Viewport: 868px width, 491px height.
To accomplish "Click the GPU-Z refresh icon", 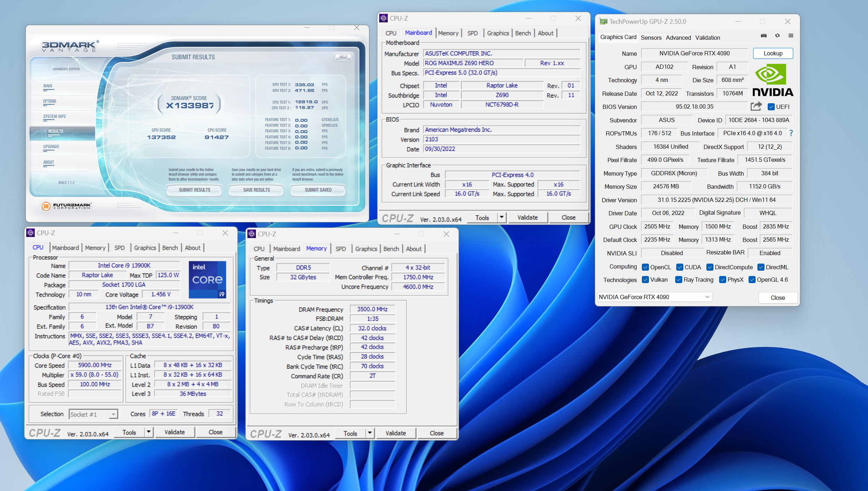I will tap(777, 35).
